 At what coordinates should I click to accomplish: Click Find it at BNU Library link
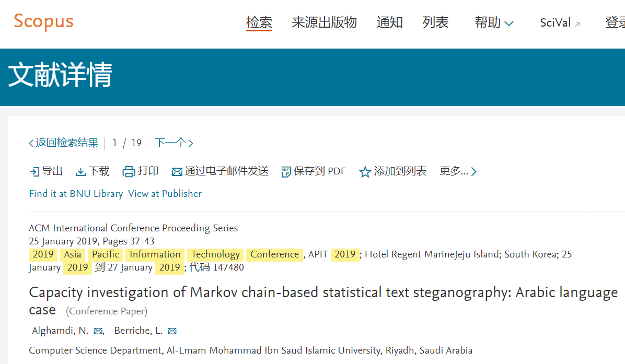tap(76, 194)
